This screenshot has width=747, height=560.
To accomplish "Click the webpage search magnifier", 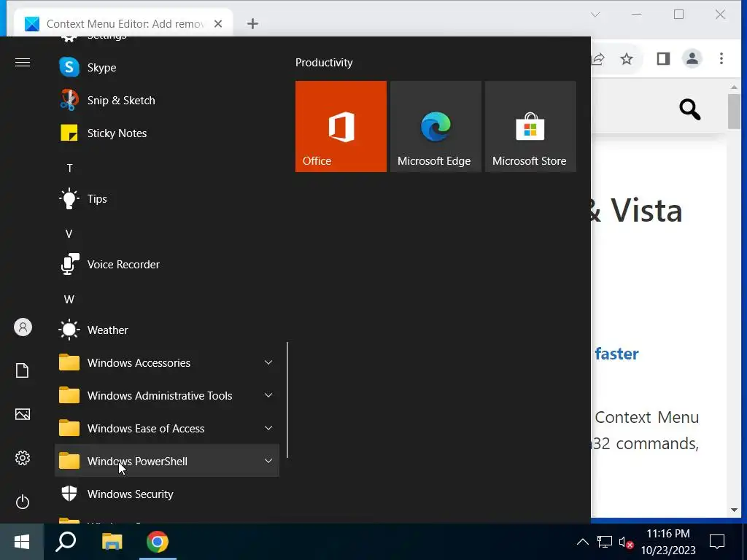I will [x=689, y=109].
